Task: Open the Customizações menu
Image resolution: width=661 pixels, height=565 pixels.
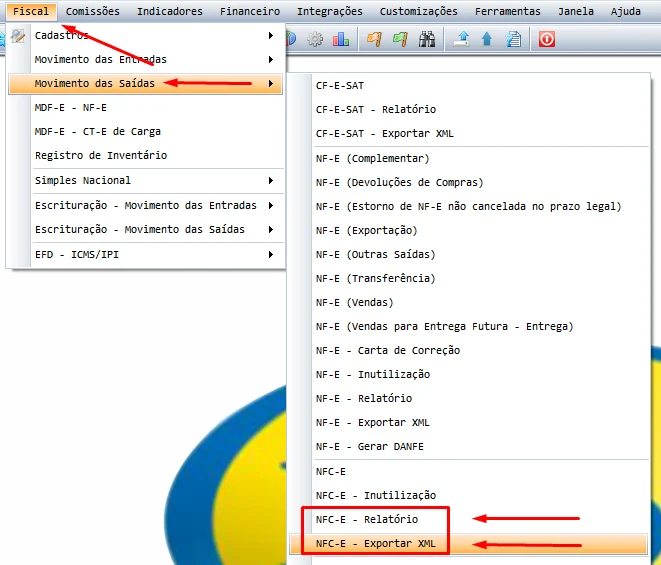Action: (419, 11)
